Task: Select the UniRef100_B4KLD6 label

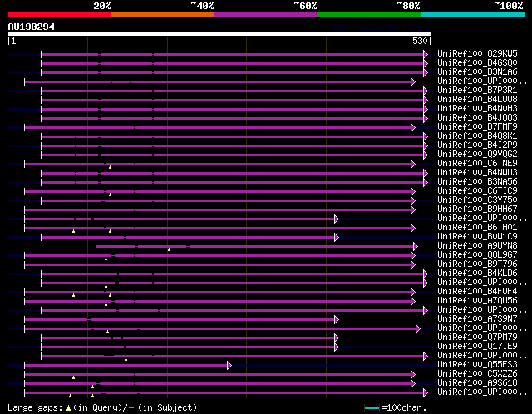Action: pyautogui.click(x=477, y=274)
